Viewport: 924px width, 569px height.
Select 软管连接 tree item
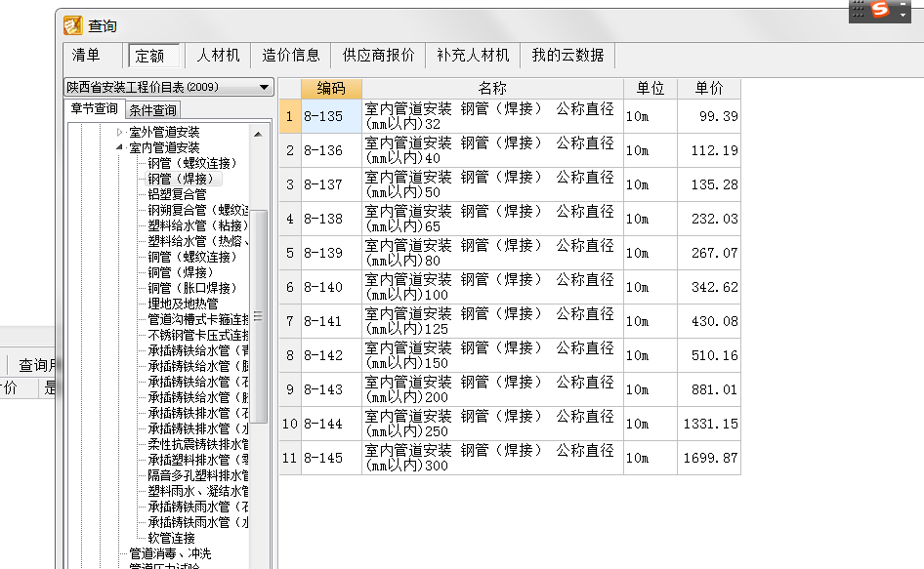171,538
